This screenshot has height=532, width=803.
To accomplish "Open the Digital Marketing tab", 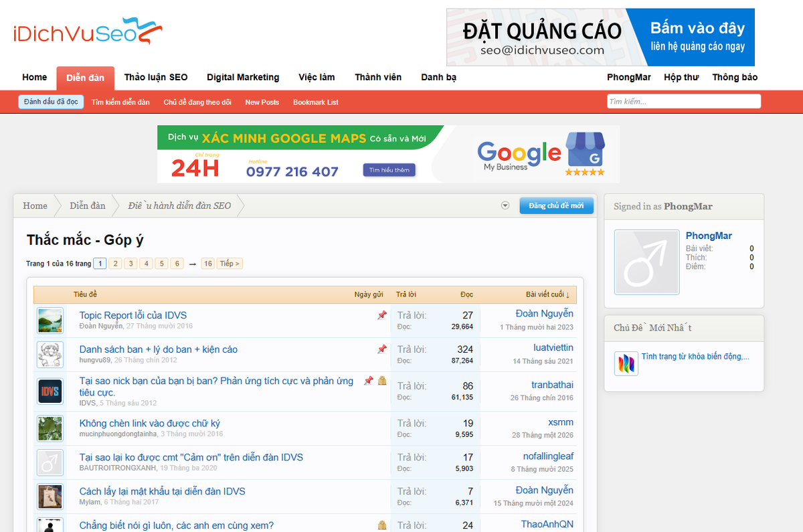I will coord(243,78).
